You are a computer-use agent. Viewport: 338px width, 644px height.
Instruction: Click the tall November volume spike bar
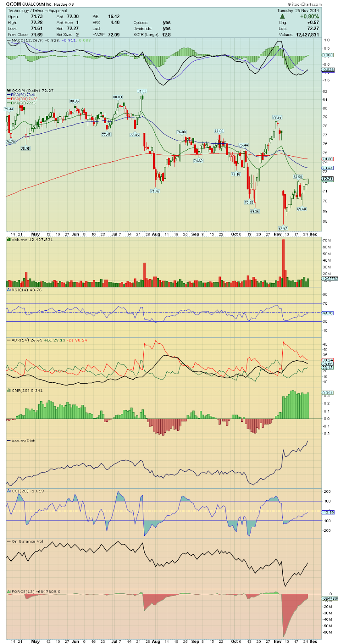(284, 263)
